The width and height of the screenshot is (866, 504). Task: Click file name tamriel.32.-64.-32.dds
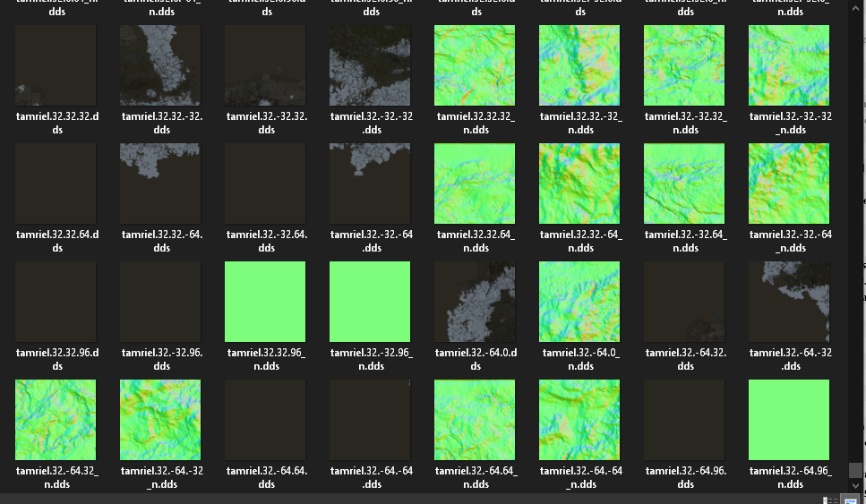[x=791, y=359]
